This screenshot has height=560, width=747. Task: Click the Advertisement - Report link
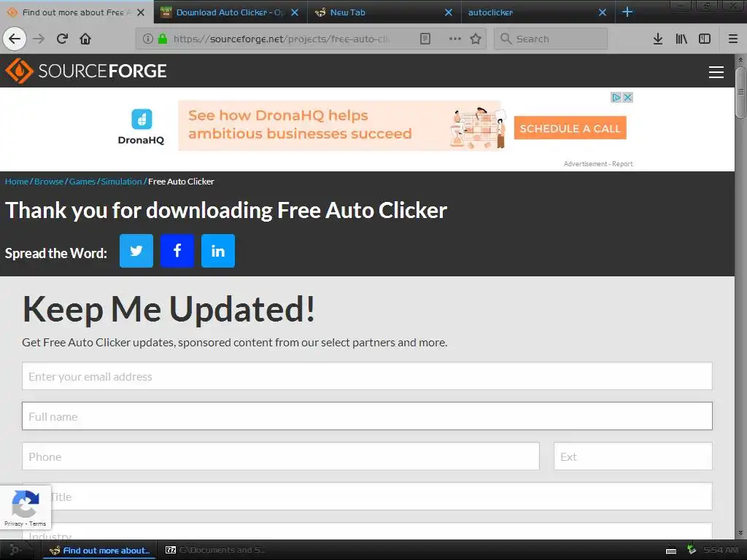(x=598, y=164)
